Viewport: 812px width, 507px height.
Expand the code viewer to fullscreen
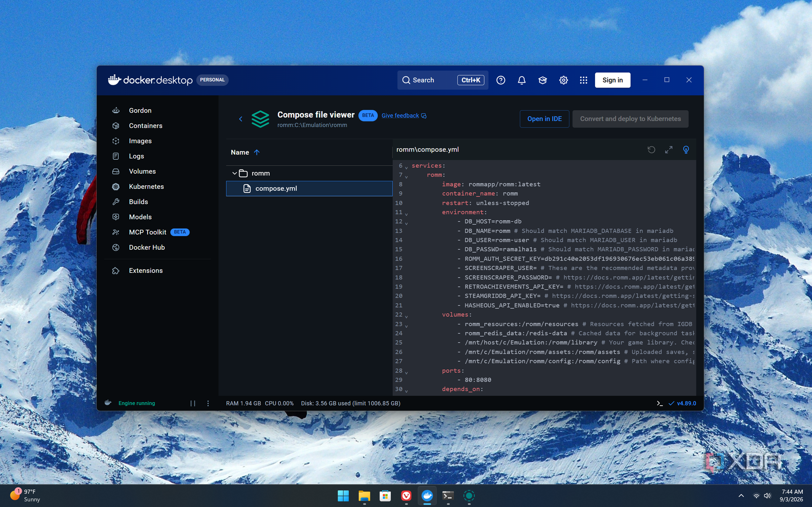click(x=668, y=149)
